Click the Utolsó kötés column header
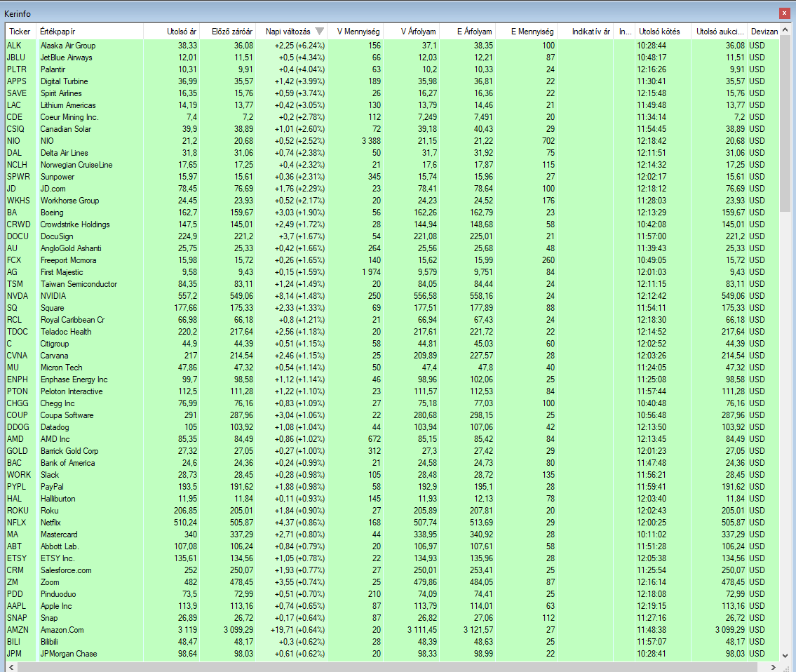Viewport: 796px width, 672px height. click(663, 32)
